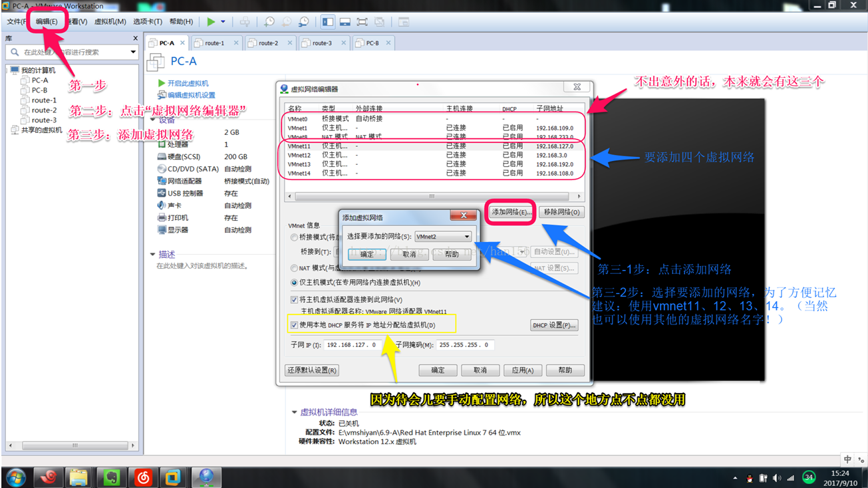Select route-2 in the library tree
The image size is (868, 488).
44,110
